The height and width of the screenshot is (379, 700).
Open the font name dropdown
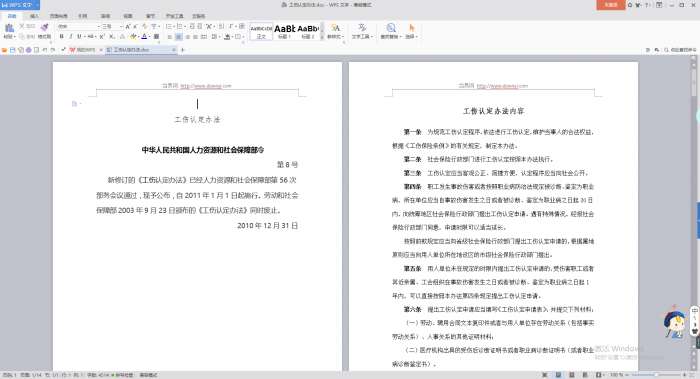[78, 27]
